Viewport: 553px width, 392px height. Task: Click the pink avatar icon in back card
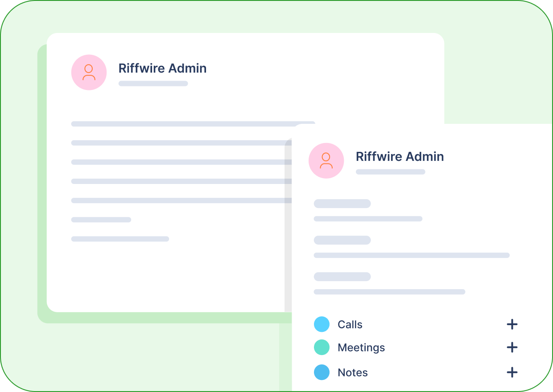89,72
